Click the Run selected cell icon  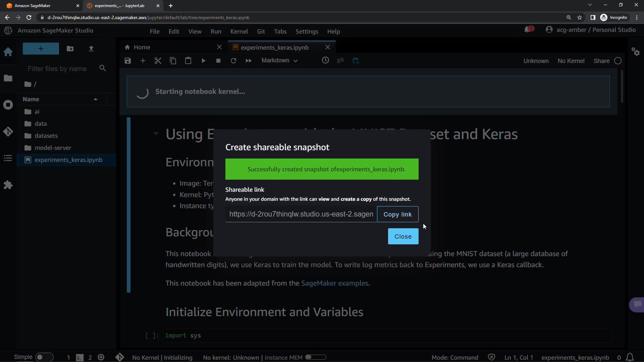203,61
